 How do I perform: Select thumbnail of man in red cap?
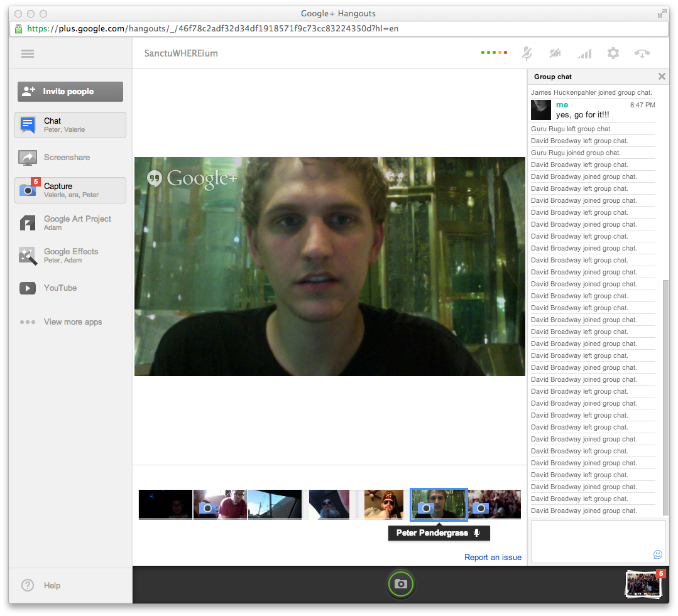point(383,505)
